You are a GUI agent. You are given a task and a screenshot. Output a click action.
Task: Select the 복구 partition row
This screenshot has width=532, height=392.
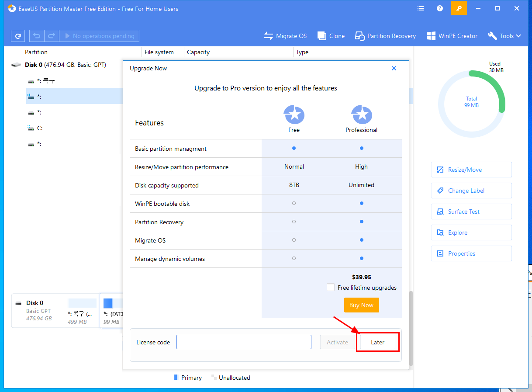(x=74, y=81)
